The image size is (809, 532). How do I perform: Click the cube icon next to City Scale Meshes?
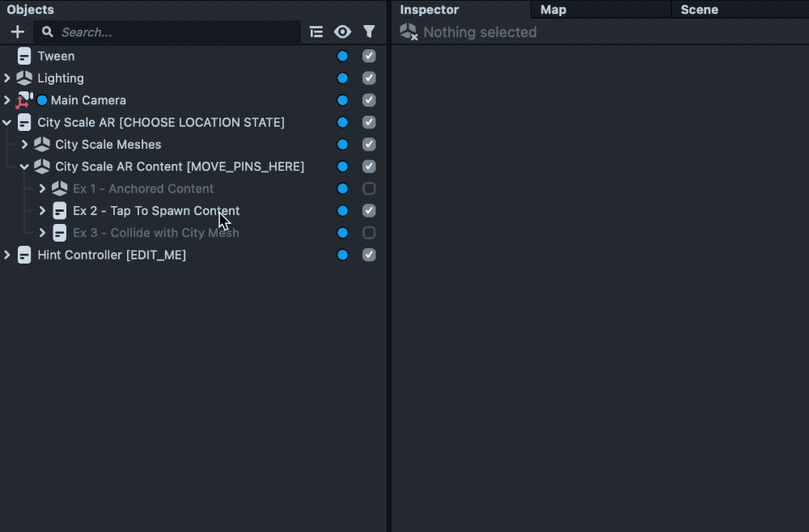point(42,144)
